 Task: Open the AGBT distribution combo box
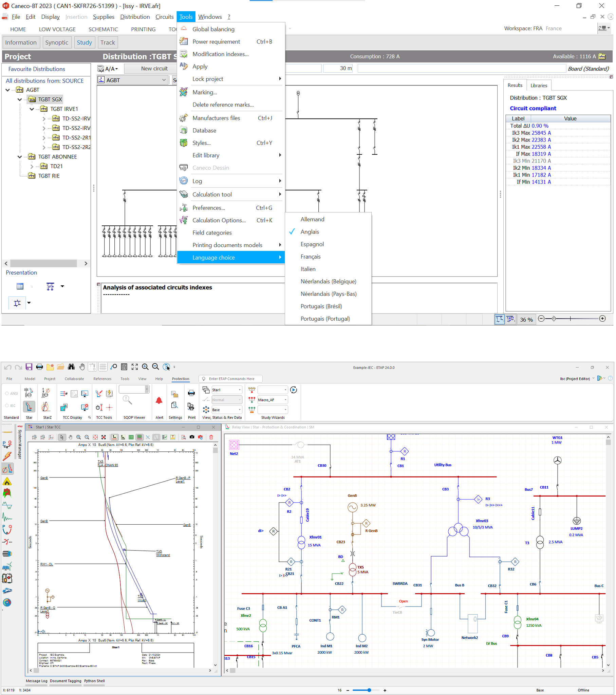click(x=164, y=80)
